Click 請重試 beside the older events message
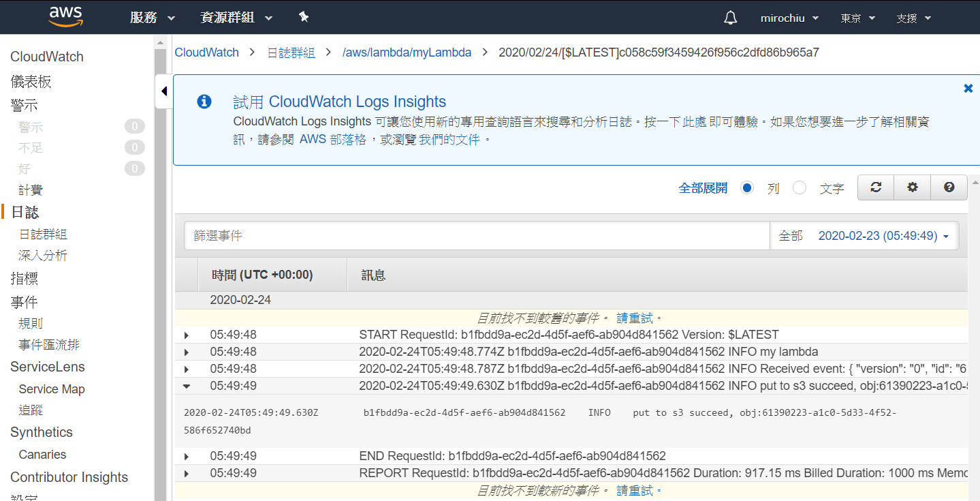Screen dimensions: 980x501 pos(635,318)
